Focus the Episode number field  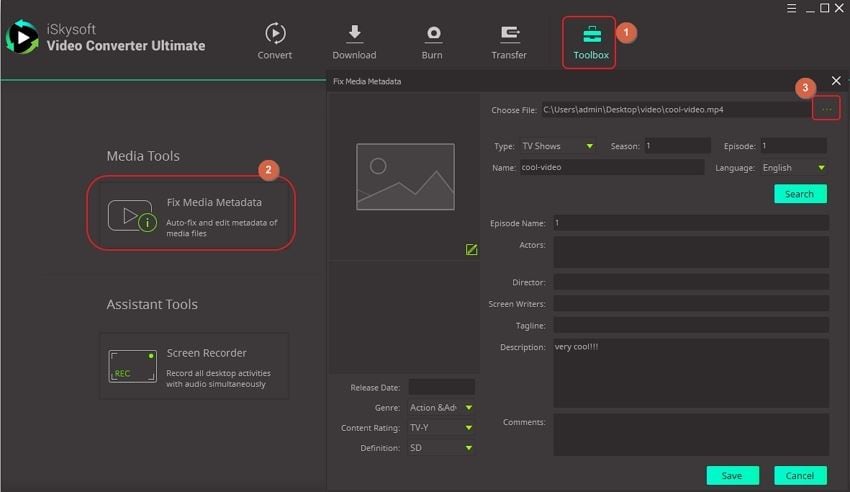(793, 146)
